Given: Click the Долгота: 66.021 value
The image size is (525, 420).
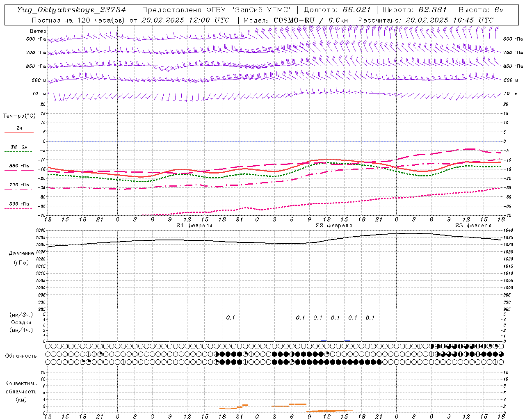Looking at the screenshot, I should point(338,10).
